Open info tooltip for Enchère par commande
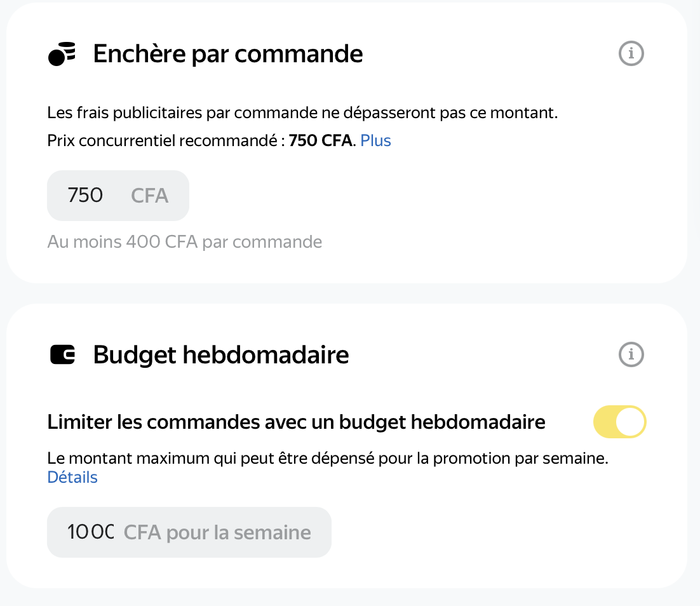This screenshot has width=700, height=606. pyautogui.click(x=631, y=53)
